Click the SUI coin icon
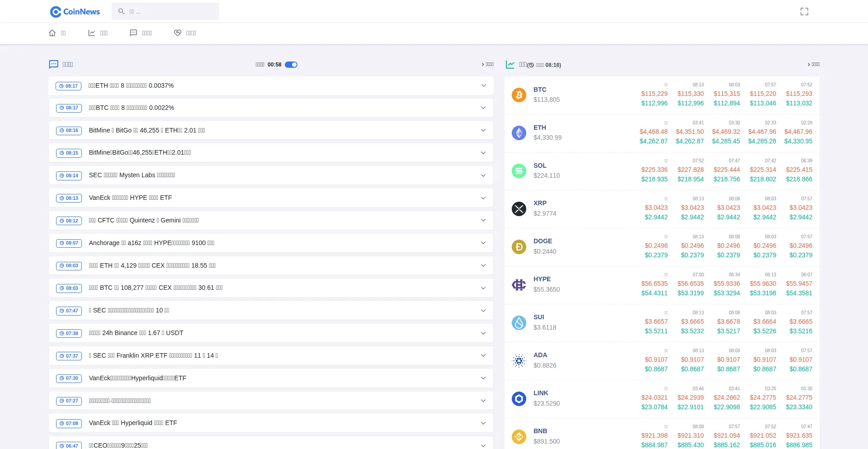868x449 pixels. tap(519, 323)
